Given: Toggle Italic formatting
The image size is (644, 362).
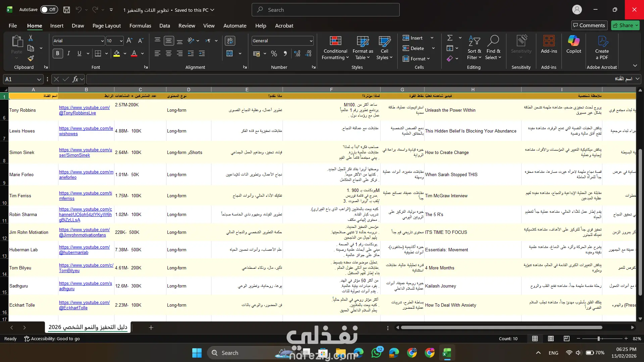Looking at the screenshot, I should pyautogui.click(x=68, y=53).
